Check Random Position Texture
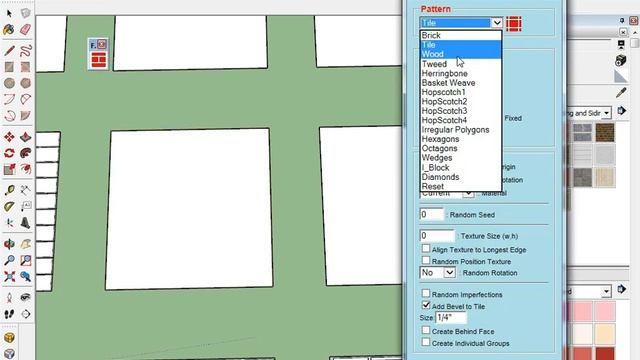 pos(426,260)
